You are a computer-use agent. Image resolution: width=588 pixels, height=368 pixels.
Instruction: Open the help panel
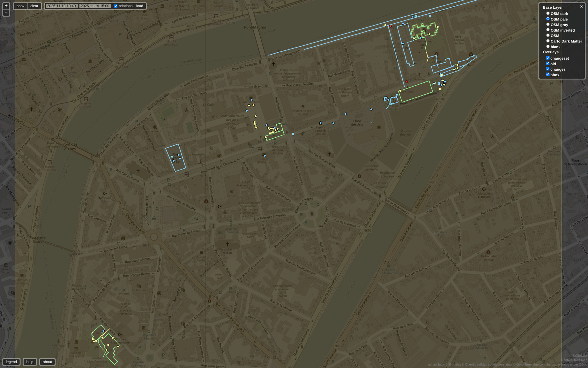[x=30, y=362]
